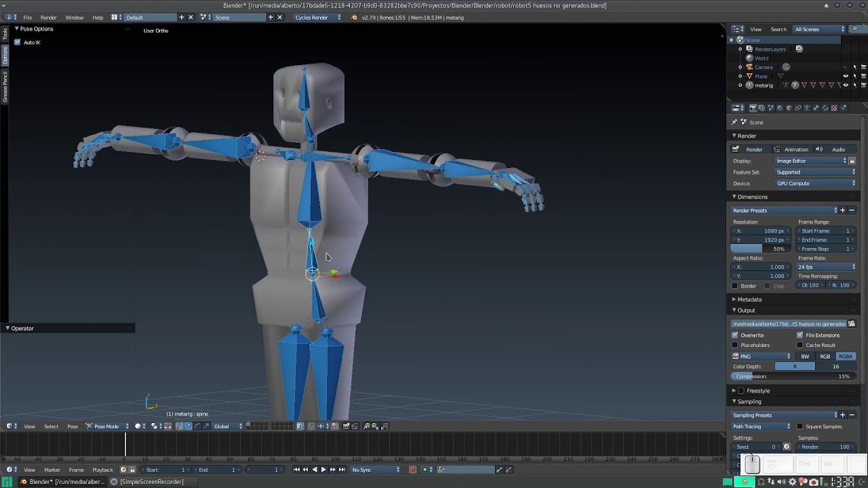Play the animation forward
The height and width of the screenshot is (488, 868).
[x=323, y=470]
